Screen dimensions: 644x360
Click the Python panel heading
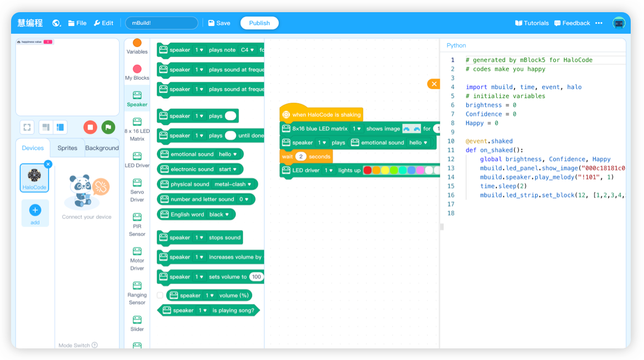pos(456,45)
